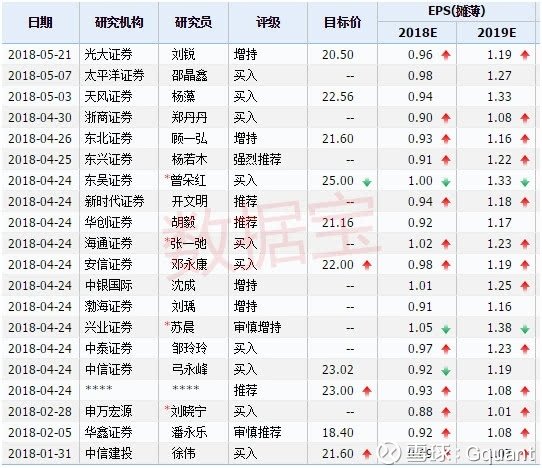Click red up arrow beside 0.97 in 中泰证券 row
Image resolution: width=542 pixels, height=468 pixels.
[446, 349]
